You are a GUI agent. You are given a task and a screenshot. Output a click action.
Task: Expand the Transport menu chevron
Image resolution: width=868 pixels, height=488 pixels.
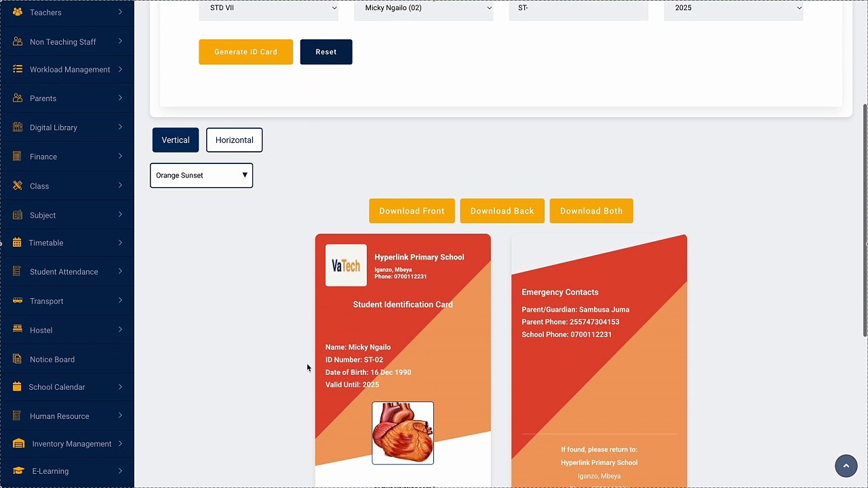tap(120, 301)
